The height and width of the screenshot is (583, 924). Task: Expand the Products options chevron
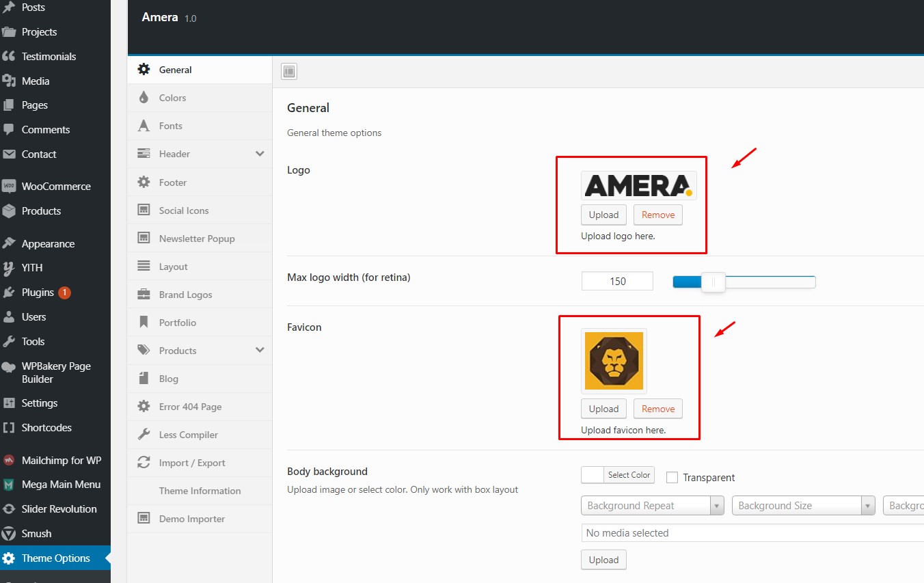point(260,351)
